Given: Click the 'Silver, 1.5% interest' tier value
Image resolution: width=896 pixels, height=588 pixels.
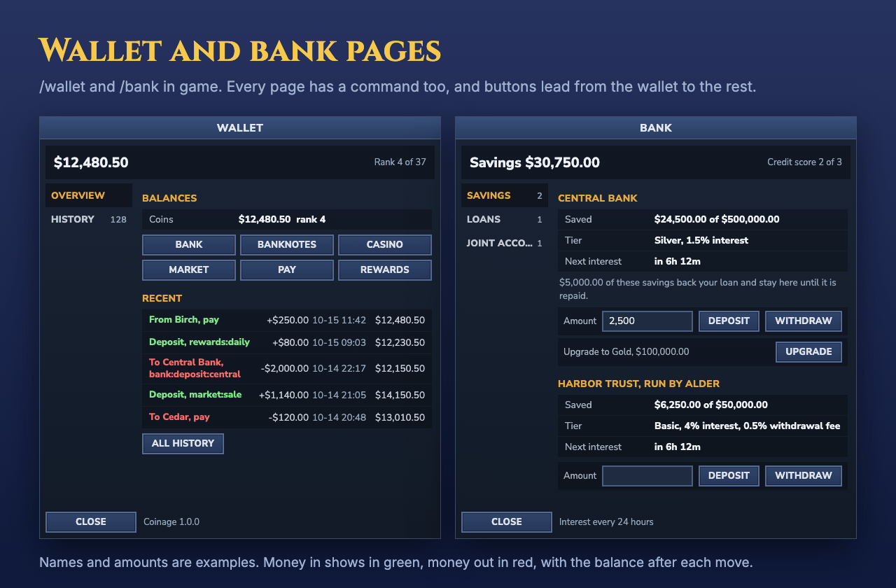Looking at the screenshot, I should (701, 241).
